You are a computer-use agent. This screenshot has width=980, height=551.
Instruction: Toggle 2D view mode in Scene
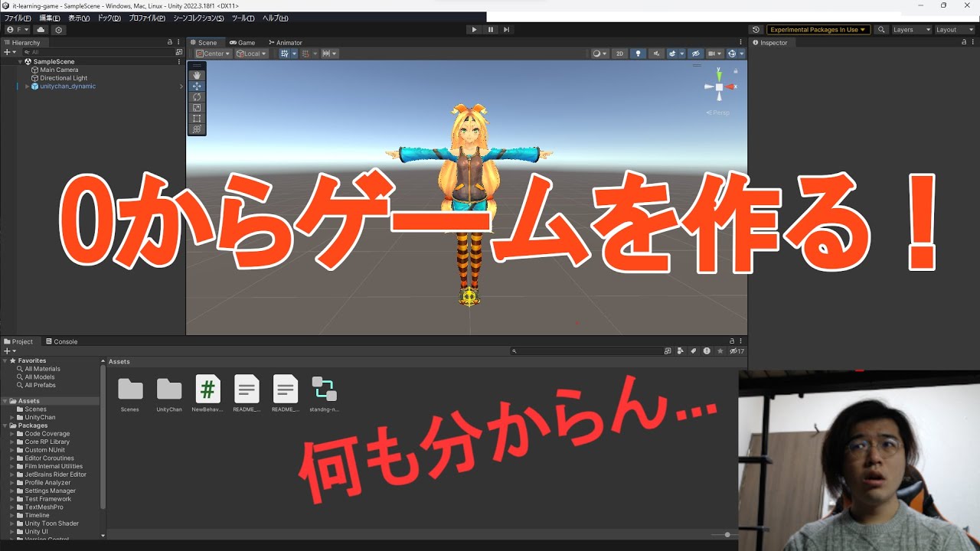pos(619,54)
